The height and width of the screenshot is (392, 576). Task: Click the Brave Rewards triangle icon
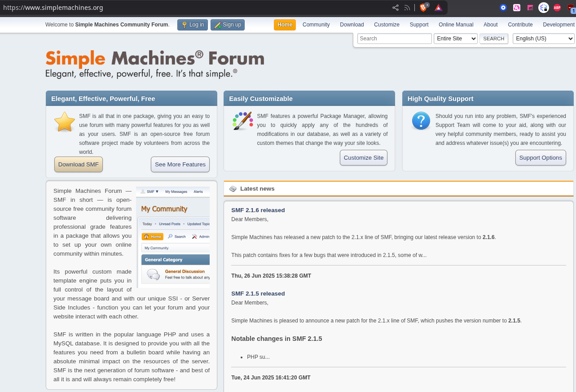(439, 8)
